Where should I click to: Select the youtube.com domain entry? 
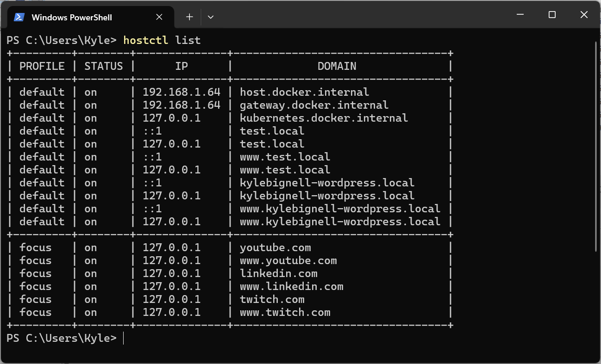pos(275,247)
